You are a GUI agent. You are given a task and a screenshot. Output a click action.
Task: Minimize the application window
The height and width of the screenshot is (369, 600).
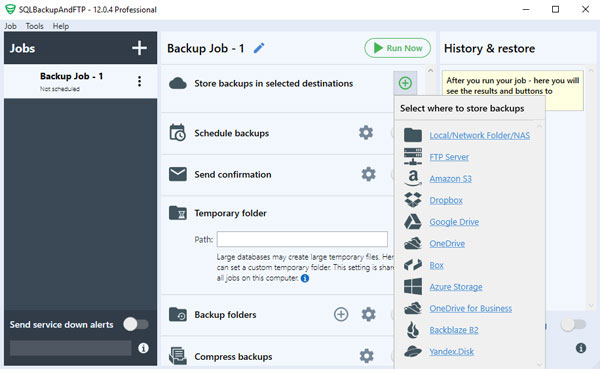[526, 9]
